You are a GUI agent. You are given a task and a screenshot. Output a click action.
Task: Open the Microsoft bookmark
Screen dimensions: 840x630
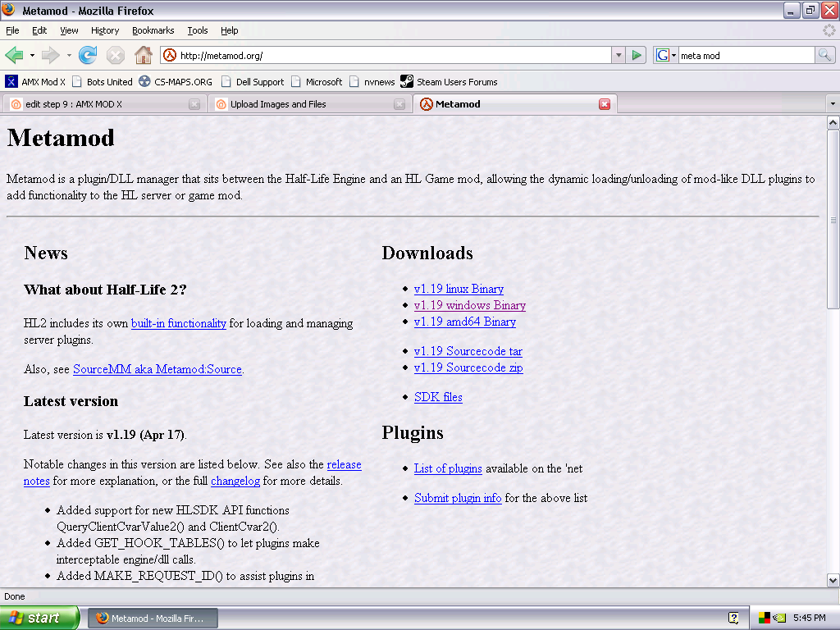tap(317, 82)
